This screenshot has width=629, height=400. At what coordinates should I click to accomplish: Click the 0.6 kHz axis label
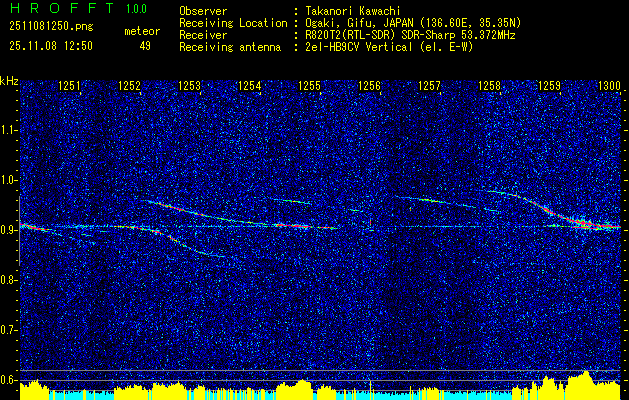(x=9, y=380)
